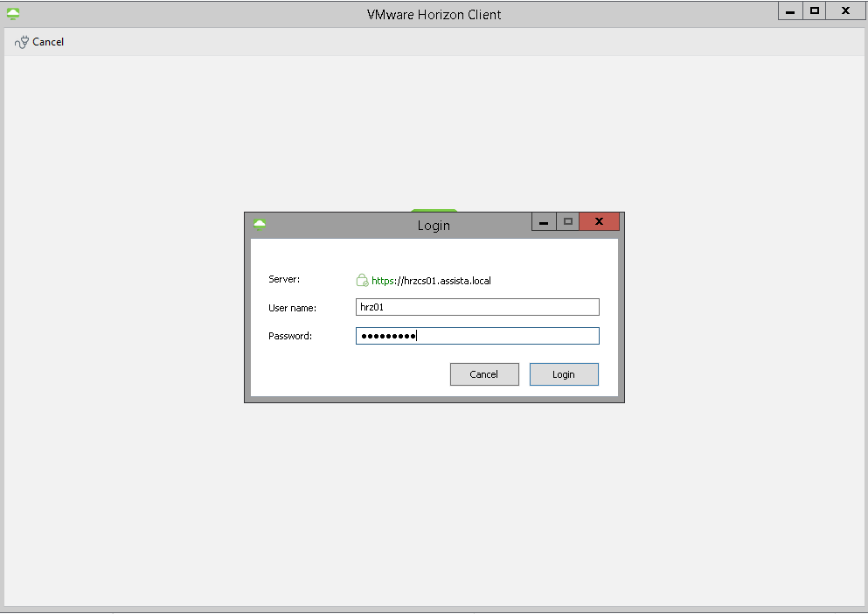Click the Login button in the dialog
The height and width of the screenshot is (614, 868).
click(x=564, y=374)
